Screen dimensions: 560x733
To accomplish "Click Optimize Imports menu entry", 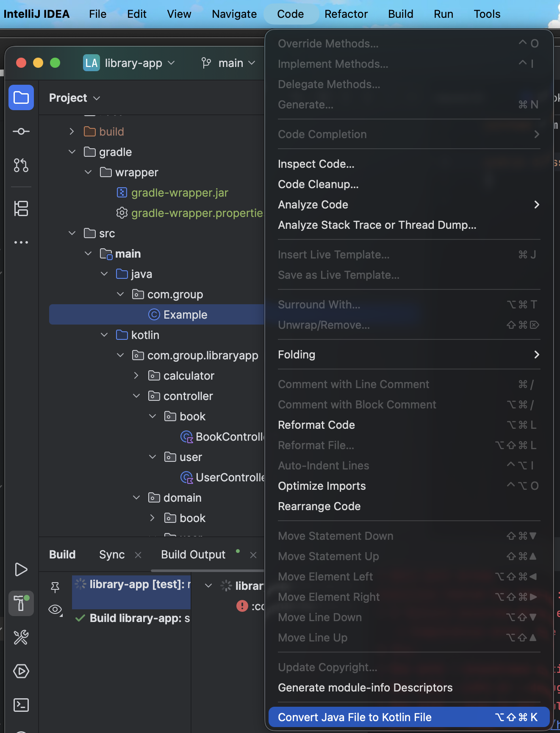I will pos(322,486).
